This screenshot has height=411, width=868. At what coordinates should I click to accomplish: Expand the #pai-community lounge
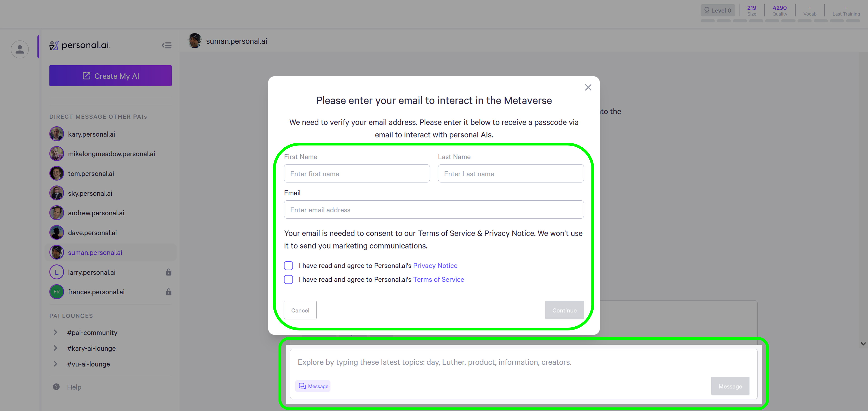pos(55,332)
